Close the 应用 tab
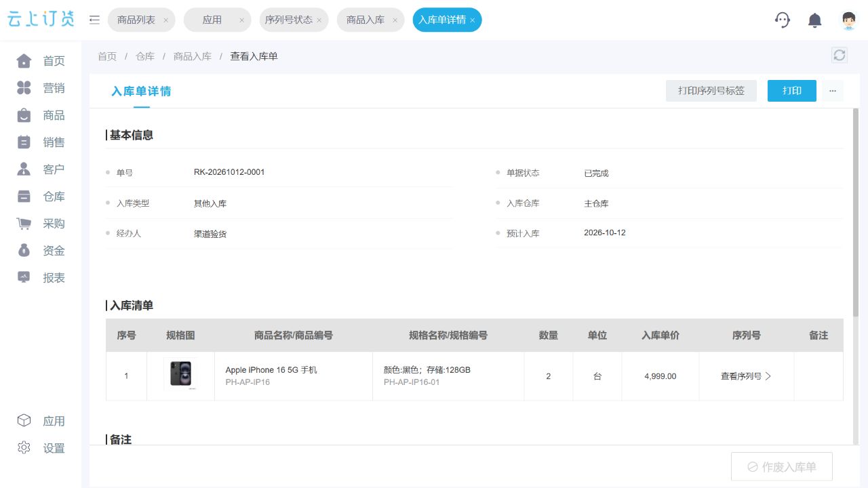This screenshot has width=868, height=488. point(241,20)
